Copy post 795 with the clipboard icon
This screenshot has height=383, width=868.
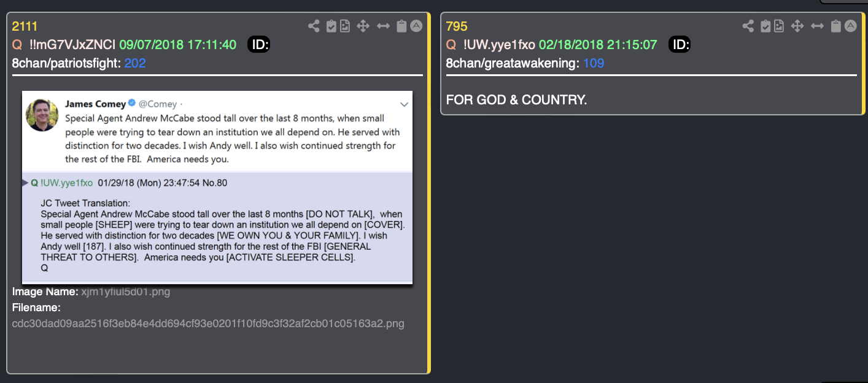(x=835, y=26)
